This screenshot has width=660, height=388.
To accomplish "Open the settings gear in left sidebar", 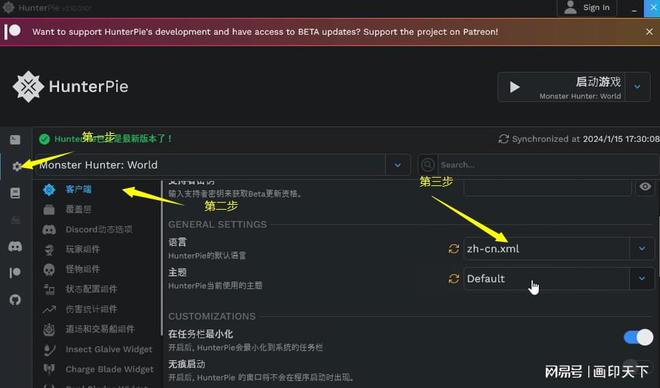I will point(16,166).
